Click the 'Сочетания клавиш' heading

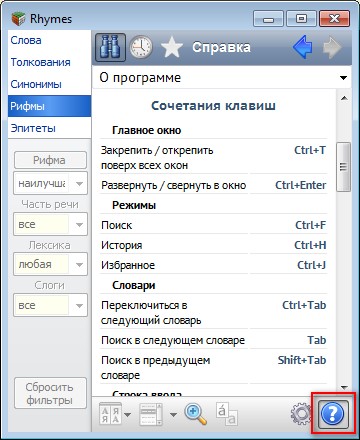(213, 106)
